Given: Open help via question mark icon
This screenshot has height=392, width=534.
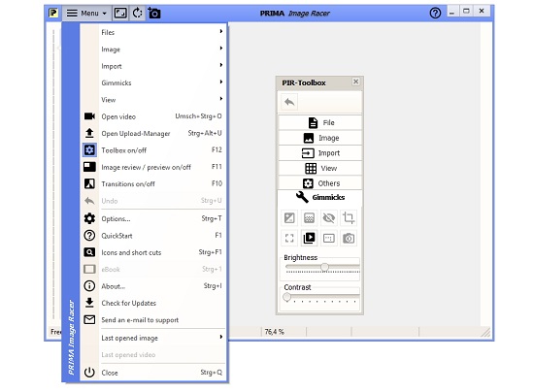Looking at the screenshot, I should pos(435,14).
